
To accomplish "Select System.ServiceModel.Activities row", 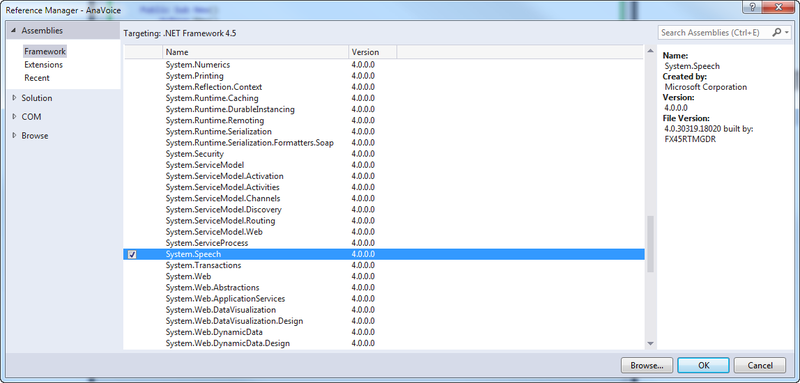I will [x=384, y=187].
